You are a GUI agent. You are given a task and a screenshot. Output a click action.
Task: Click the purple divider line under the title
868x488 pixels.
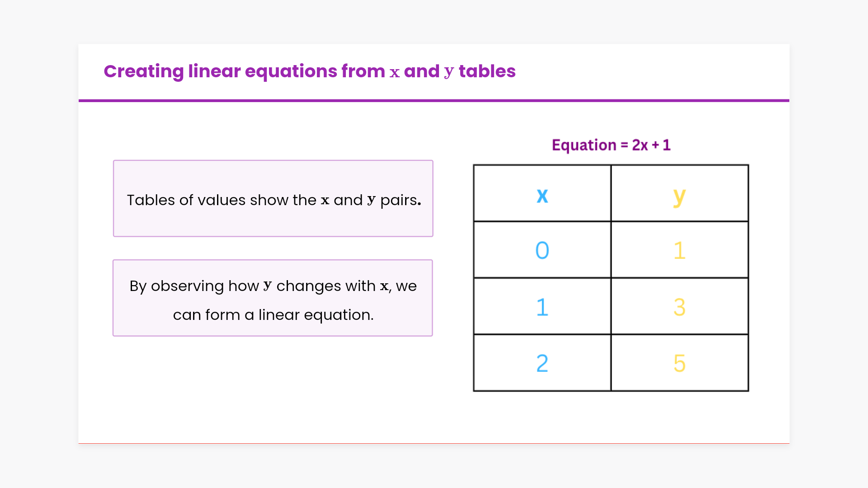pos(434,100)
